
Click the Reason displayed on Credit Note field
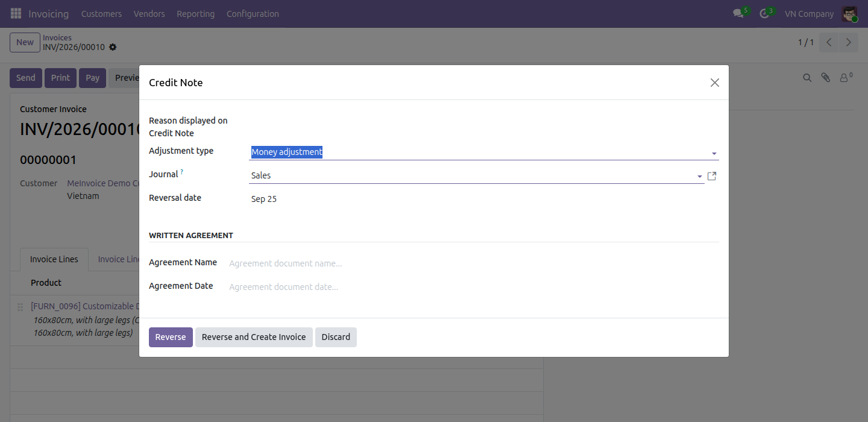[x=484, y=121]
